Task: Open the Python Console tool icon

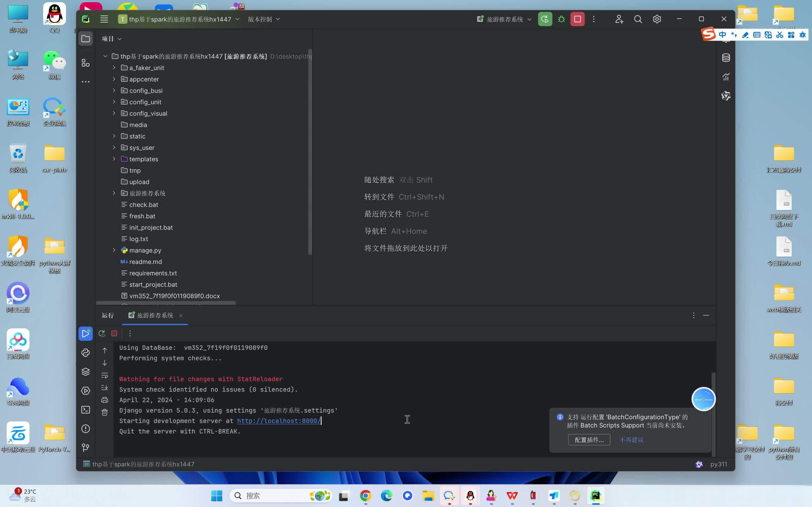Action: (x=86, y=352)
